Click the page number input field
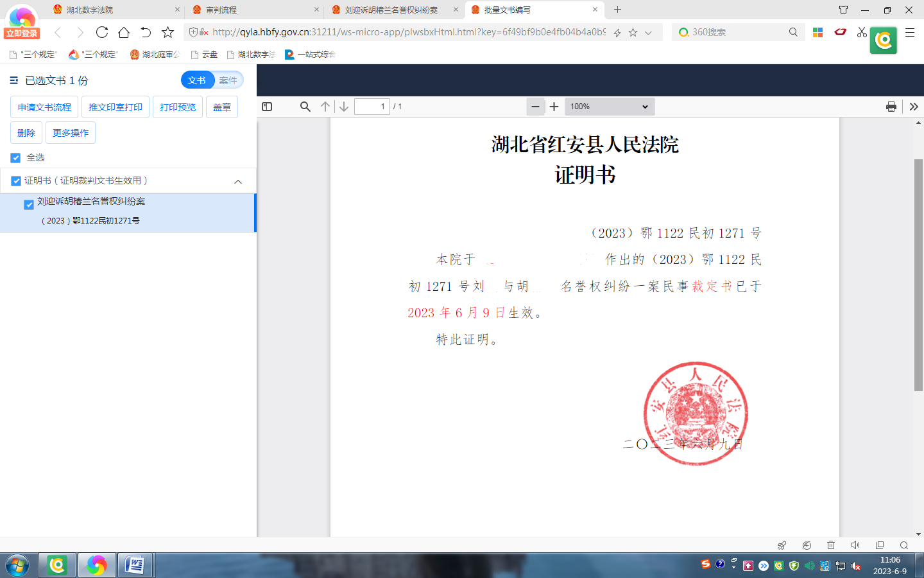924x578 pixels. tap(372, 107)
